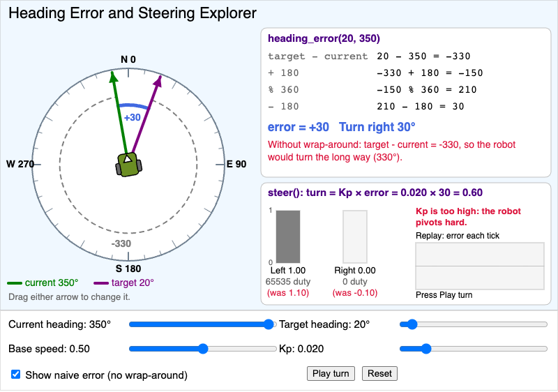Click the replay error chart area
The height and width of the screenshot is (392, 558).
pos(480,266)
